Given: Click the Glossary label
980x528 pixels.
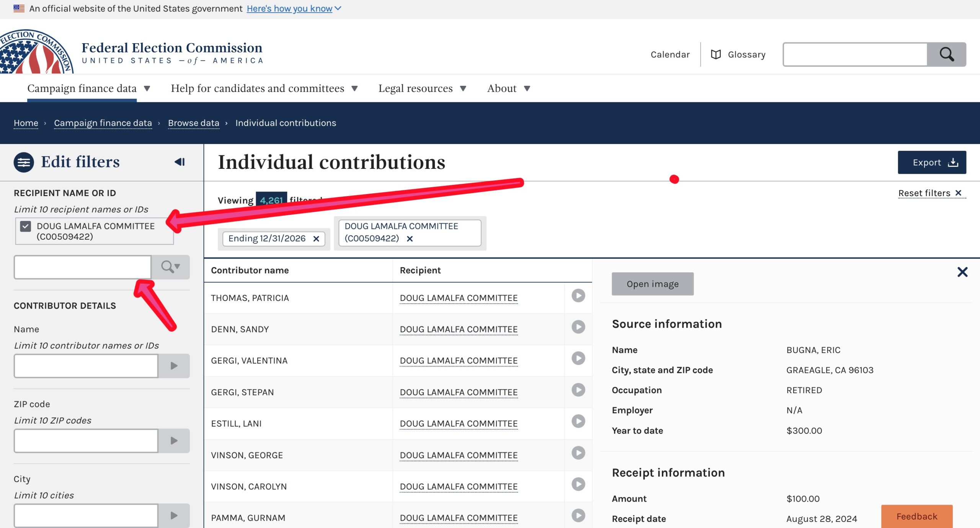Looking at the screenshot, I should tap(746, 55).
